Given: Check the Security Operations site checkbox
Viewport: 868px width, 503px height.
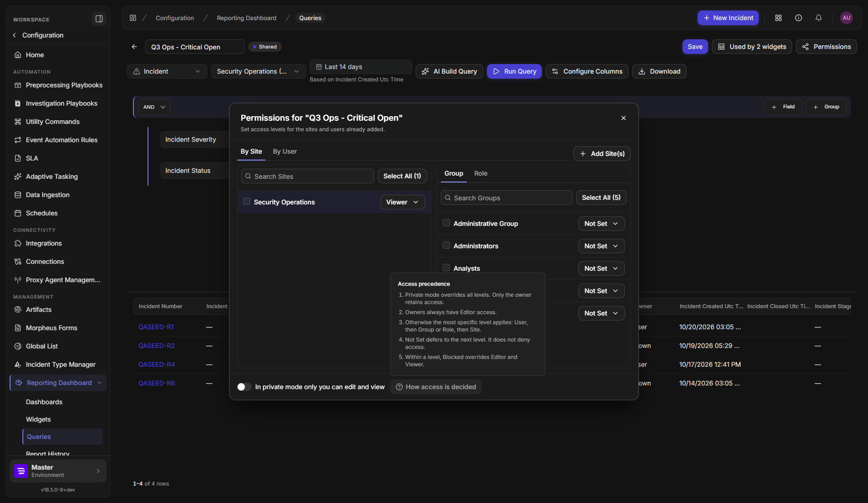Looking at the screenshot, I should click(247, 201).
